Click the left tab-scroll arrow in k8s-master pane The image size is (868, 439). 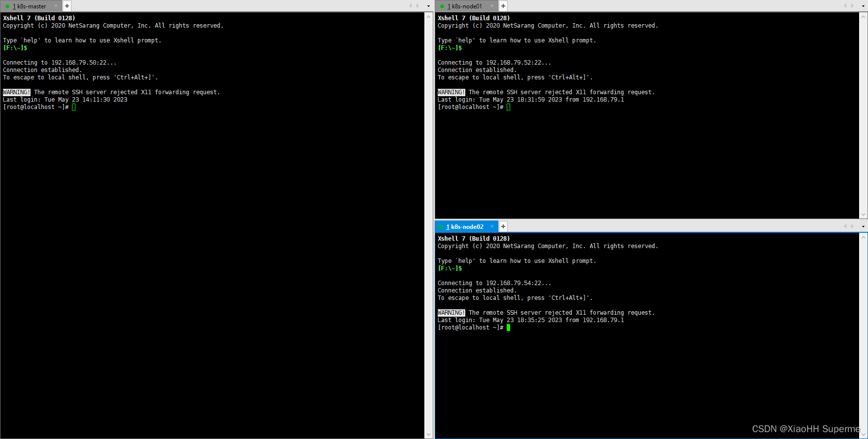[x=410, y=6]
